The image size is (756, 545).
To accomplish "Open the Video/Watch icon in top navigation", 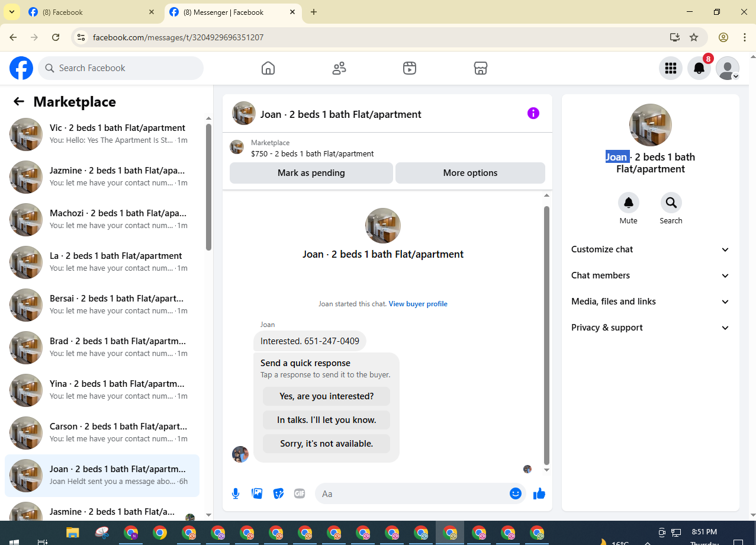I will [x=410, y=68].
